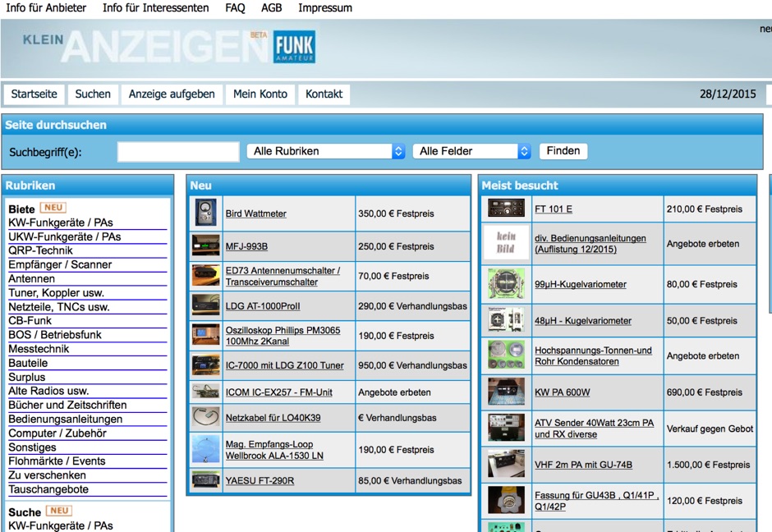Image resolution: width=772 pixels, height=532 pixels.
Task: Open the 99µH-Kugelvariometer thumbnail
Action: (x=506, y=283)
